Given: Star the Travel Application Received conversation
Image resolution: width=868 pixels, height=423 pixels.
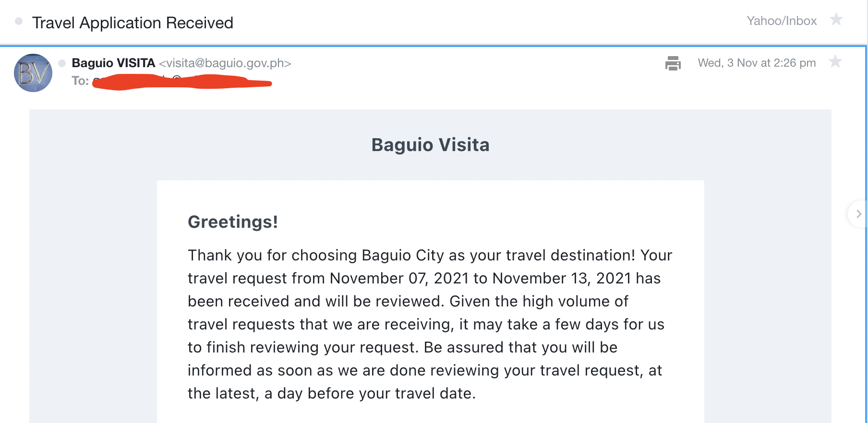Looking at the screenshot, I should tap(836, 19).
